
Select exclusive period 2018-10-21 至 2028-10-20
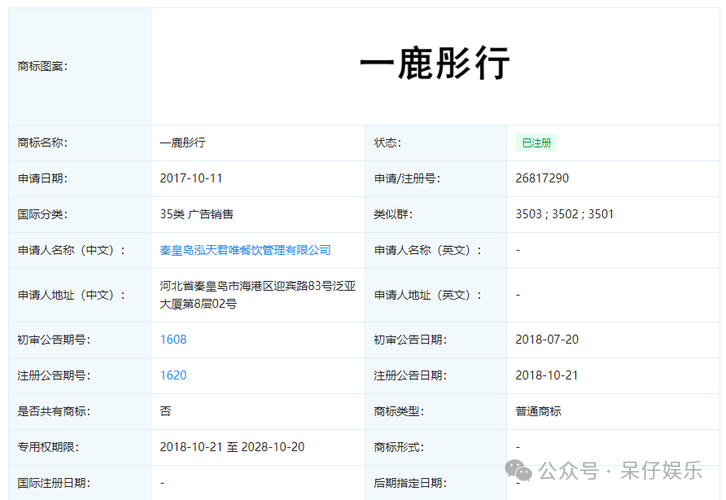coord(232,447)
